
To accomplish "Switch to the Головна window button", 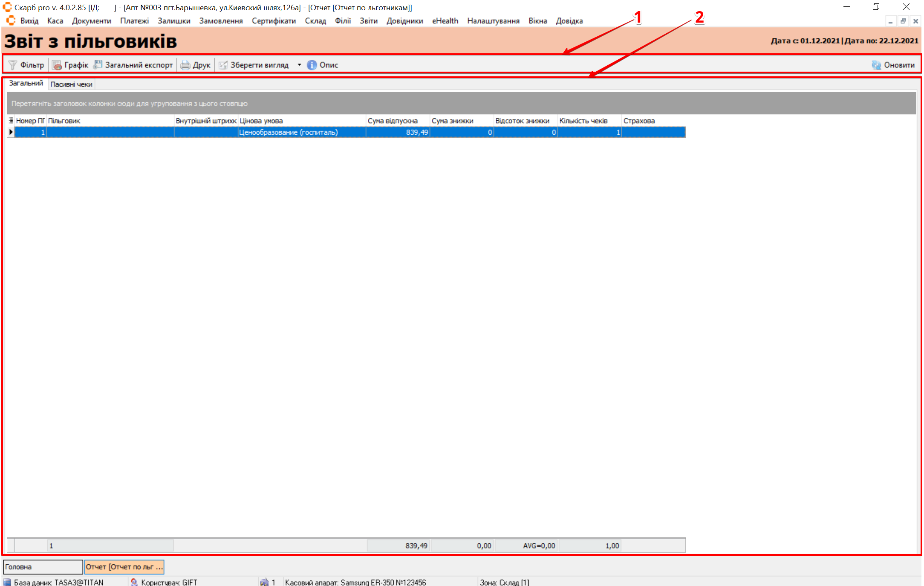I will click(43, 567).
